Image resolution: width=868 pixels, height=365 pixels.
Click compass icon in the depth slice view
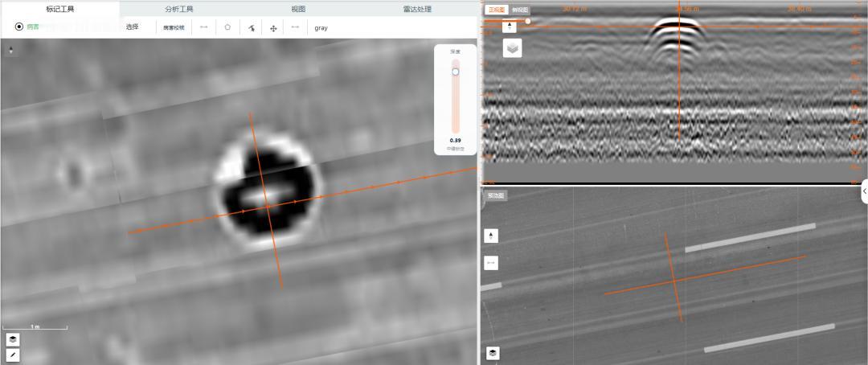11,51
